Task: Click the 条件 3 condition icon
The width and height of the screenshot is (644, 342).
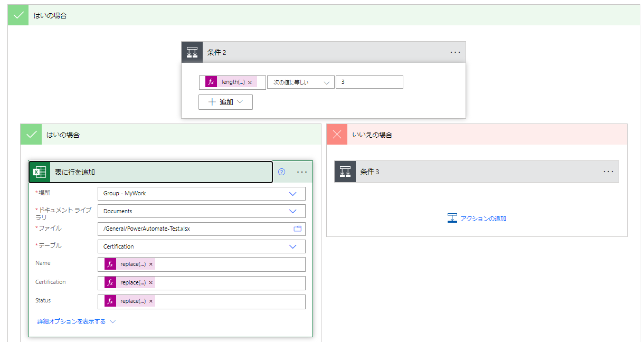Action: click(x=345, y=172)
